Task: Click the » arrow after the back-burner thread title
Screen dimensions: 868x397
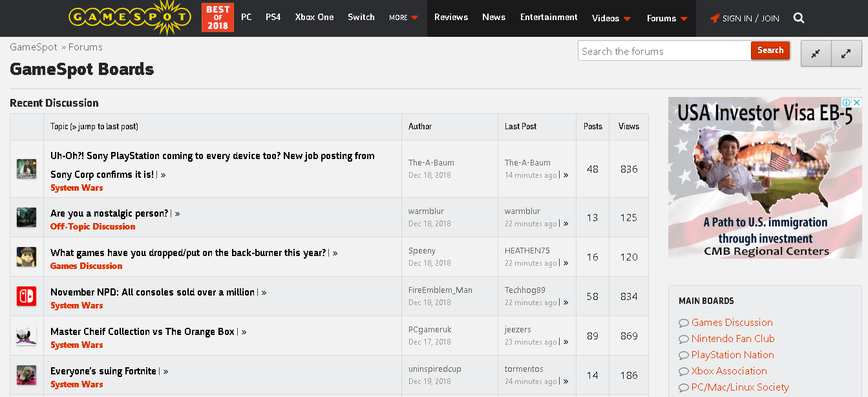Action: 335,253
